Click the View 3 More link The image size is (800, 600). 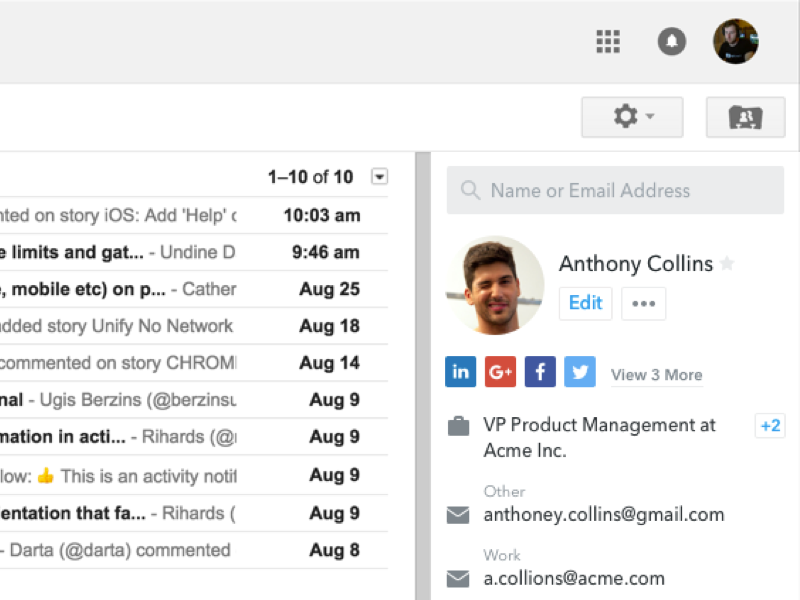click(x=656, y=375)
